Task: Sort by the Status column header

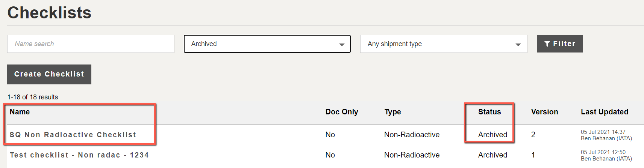Action: coord(489,112)
